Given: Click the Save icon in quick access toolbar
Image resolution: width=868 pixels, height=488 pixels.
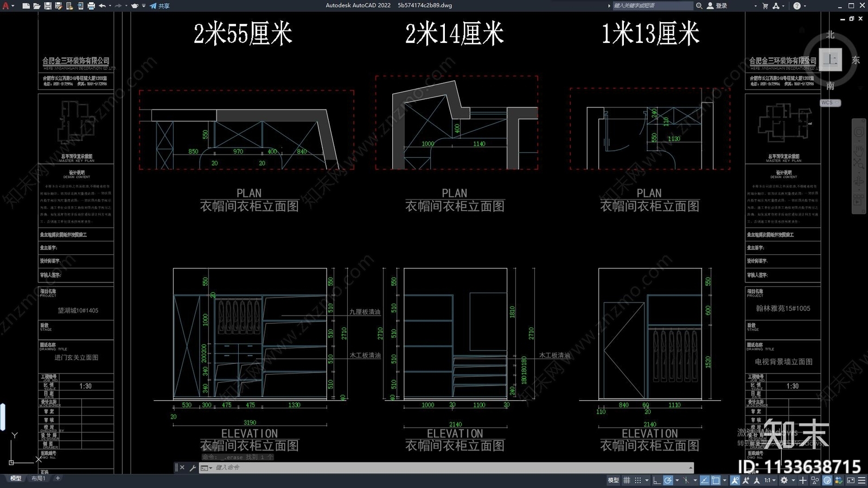Looking at the screenshot, I should click(x=48, y=5).
